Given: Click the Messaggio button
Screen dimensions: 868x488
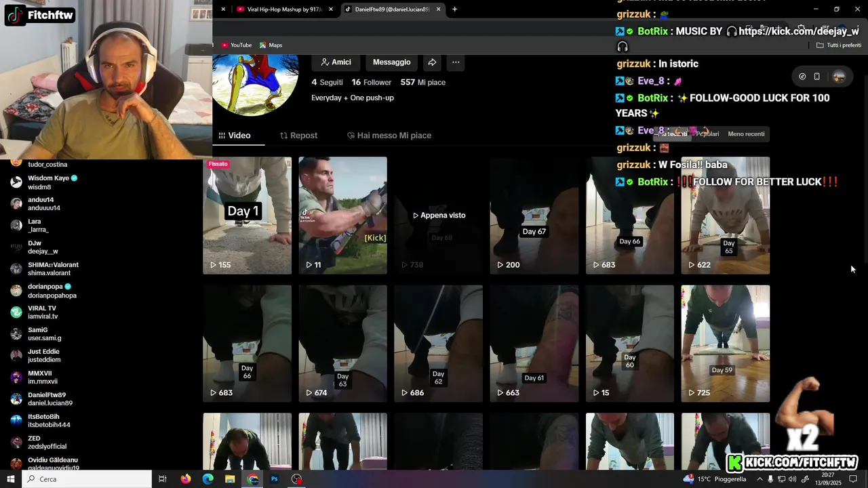Looking at the screenshot, I should 391,62.
